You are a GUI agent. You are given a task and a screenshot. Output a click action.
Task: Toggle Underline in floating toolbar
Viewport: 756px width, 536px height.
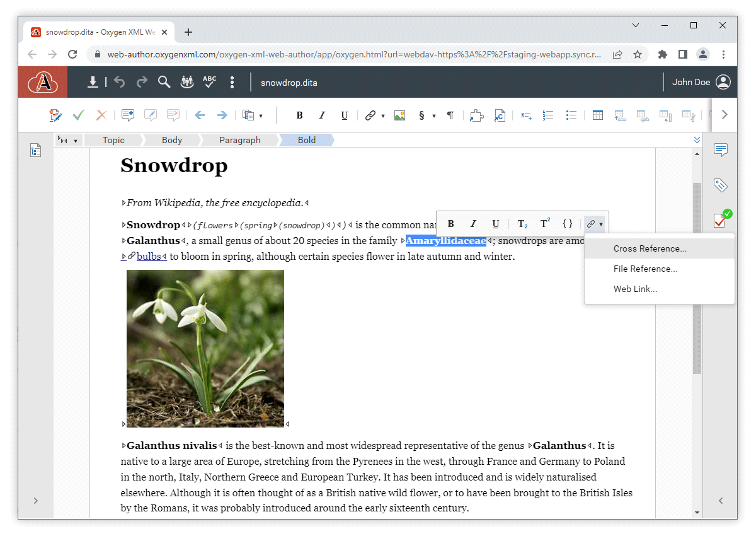(496, 224)
